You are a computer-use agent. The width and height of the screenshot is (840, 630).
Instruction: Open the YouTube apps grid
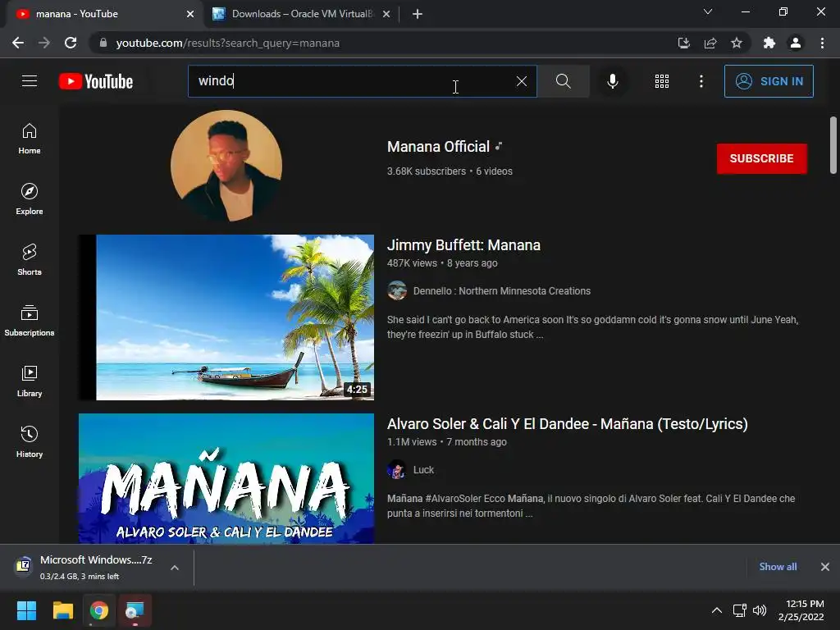coord(662,81)
